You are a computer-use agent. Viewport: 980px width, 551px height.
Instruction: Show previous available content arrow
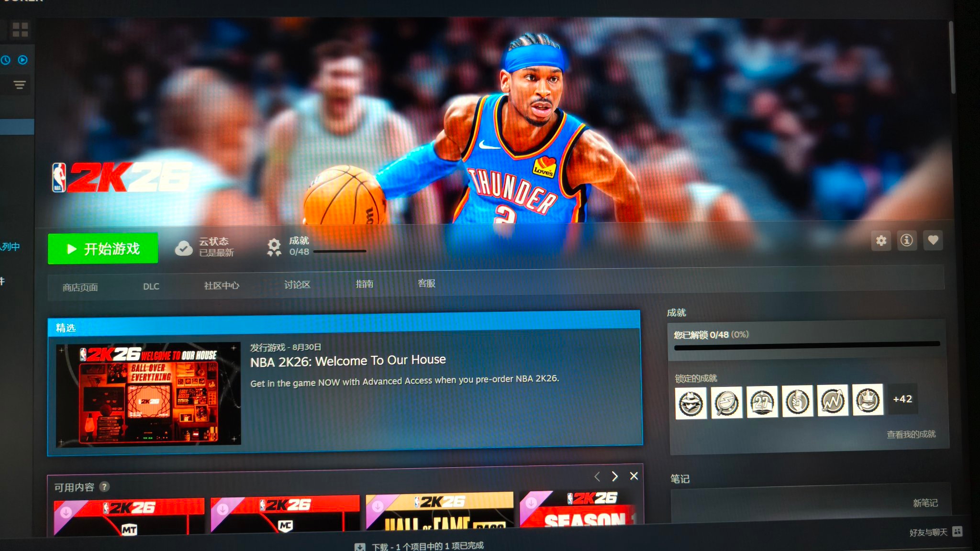(597, 476)
